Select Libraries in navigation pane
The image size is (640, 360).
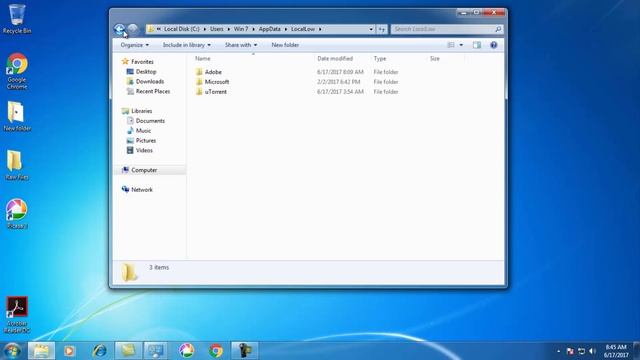click(142, 111)
